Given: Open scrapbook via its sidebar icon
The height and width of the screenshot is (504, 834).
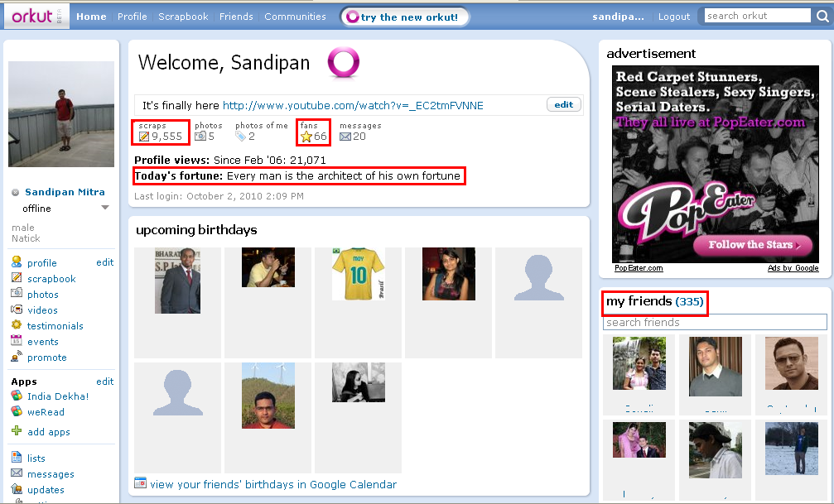Looking at the screenshot, I should [x=17, y=278].
